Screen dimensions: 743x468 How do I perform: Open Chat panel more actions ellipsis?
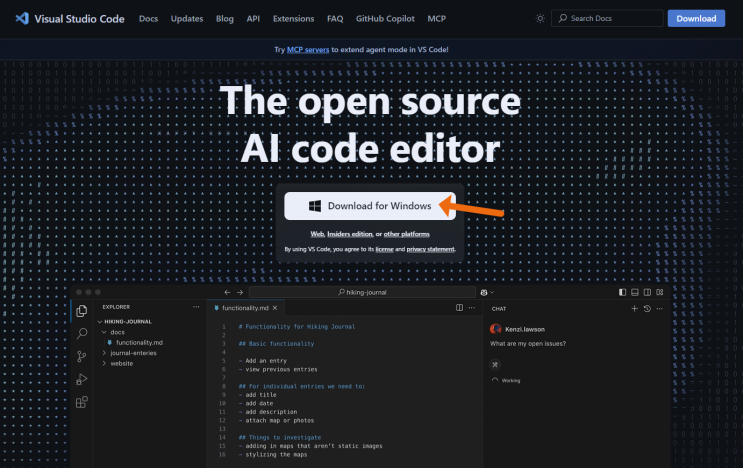pyautogui.click(x=660, y=308)
